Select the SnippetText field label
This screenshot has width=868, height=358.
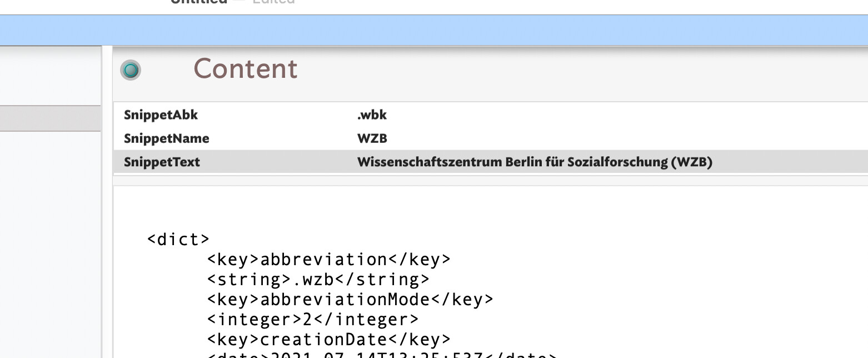[162, 162]
